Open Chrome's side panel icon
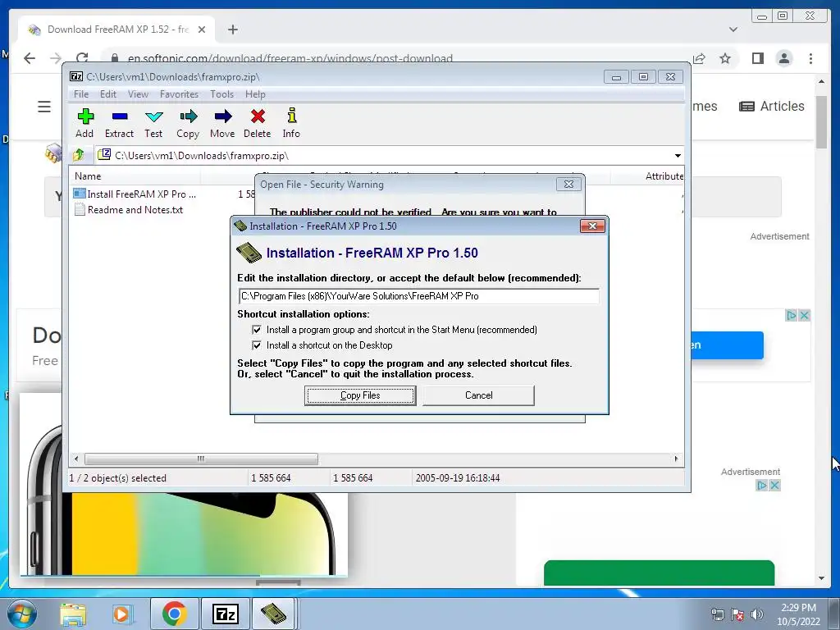This screenshot has width=840, height=630. click(x=757, y=58)
